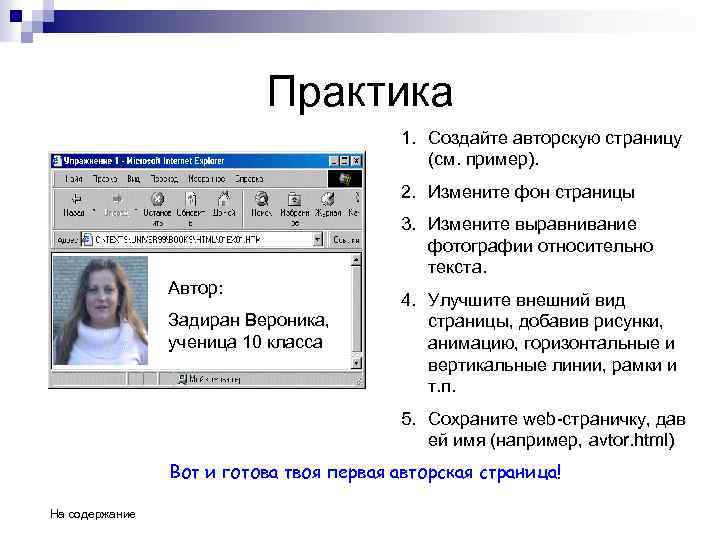Click the 'Адрес' label in address bar
The image size is (720, 540).
(67, 240)
